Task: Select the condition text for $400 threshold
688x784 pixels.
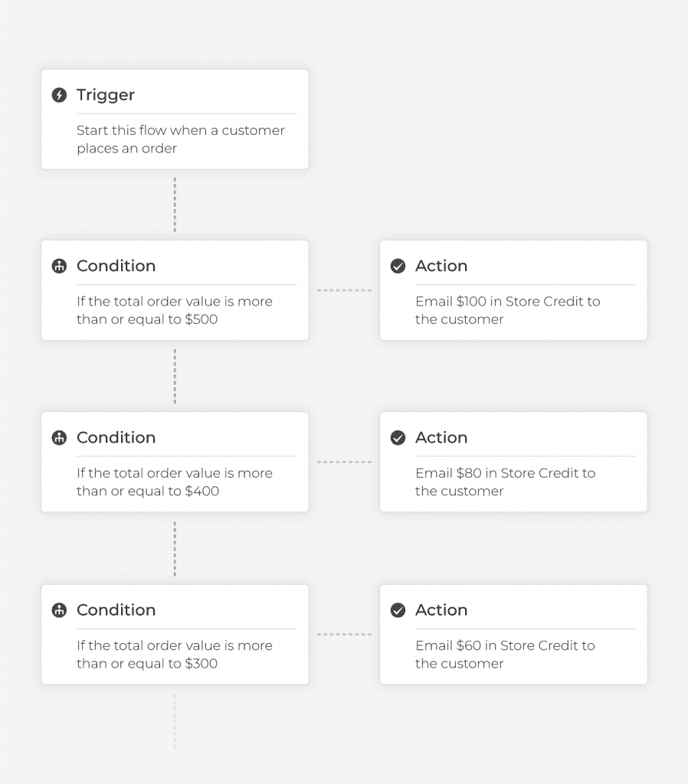Action: (175, 482)
